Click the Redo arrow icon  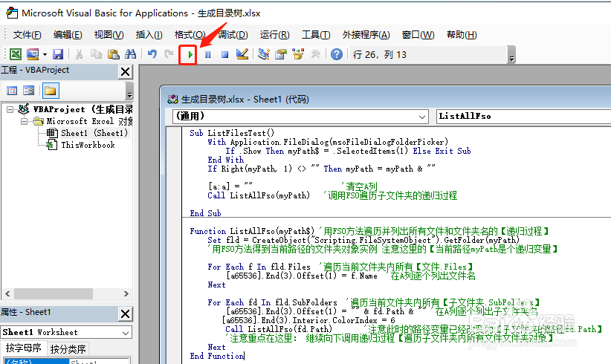click(x=169, y=54)
